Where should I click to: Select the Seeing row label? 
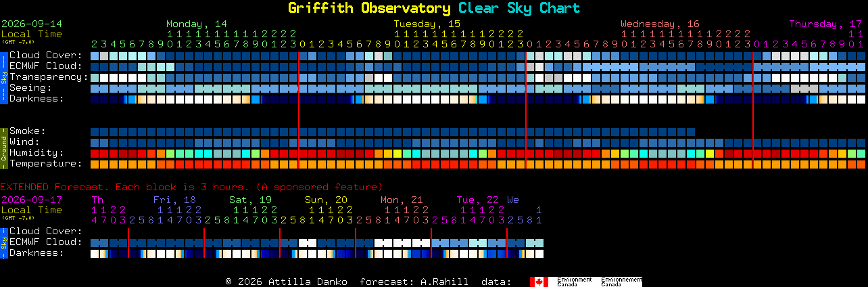[30, 88]
